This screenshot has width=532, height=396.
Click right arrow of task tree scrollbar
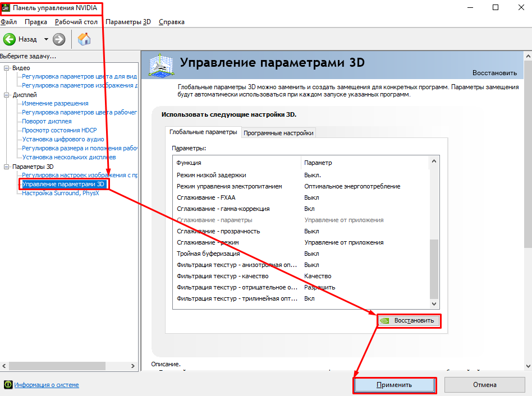click(x=132, y=366)
